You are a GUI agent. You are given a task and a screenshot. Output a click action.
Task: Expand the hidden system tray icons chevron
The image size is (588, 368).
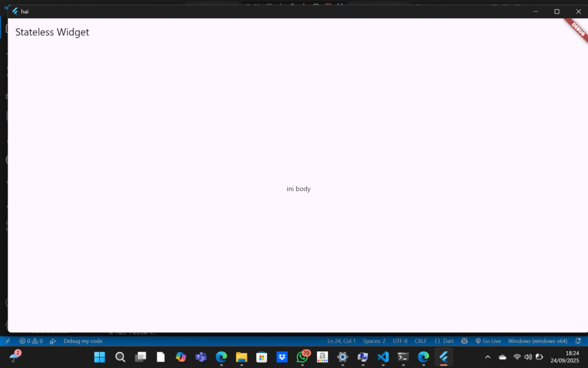[488, 357]
